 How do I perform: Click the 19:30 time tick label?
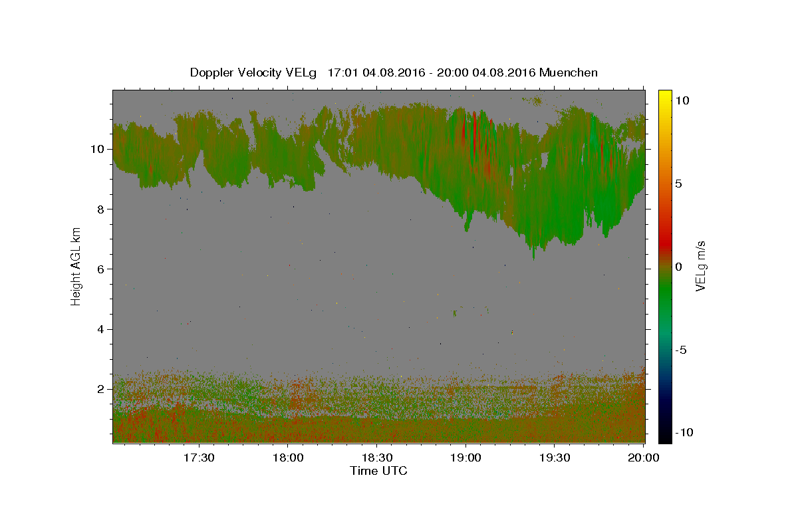[555, 458]
